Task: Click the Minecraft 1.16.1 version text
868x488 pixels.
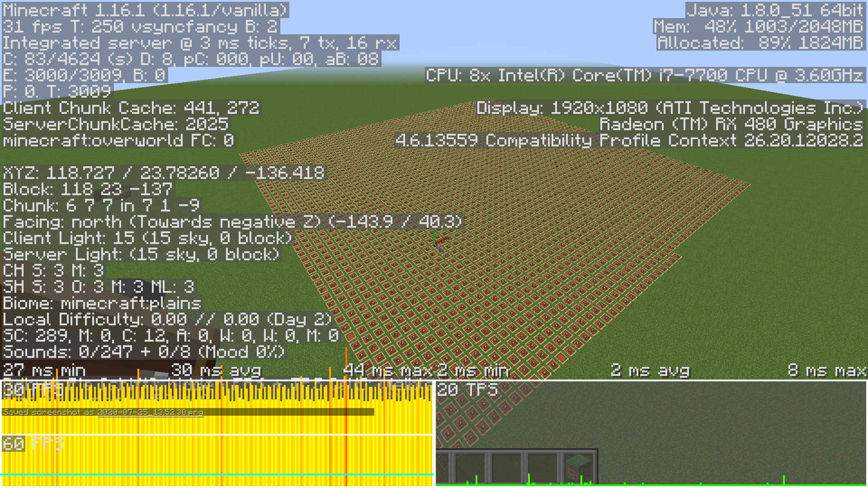Action: (145, 10)
